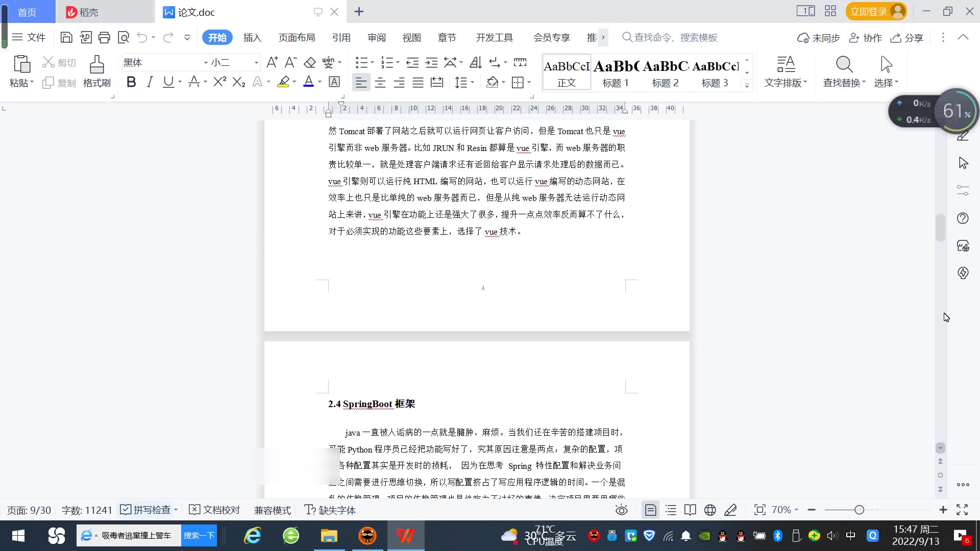
Task: Center align the paragraph text
Action: point(380,82)
